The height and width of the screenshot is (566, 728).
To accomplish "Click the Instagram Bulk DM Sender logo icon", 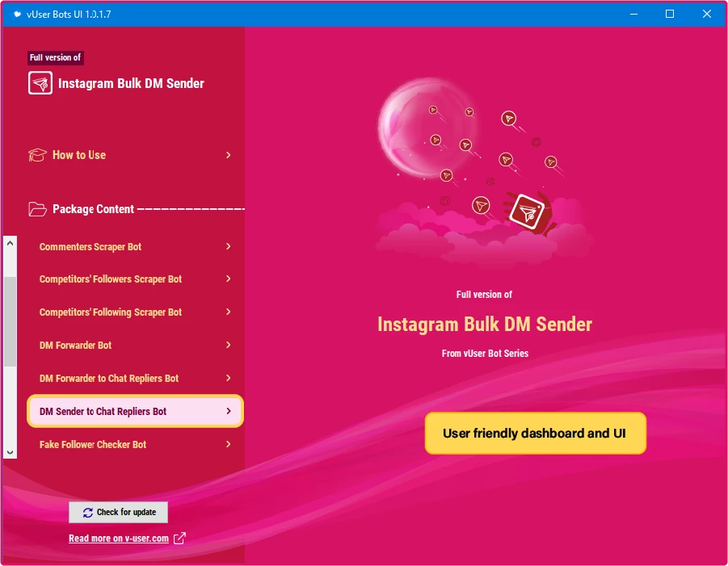I will [40, 83].
